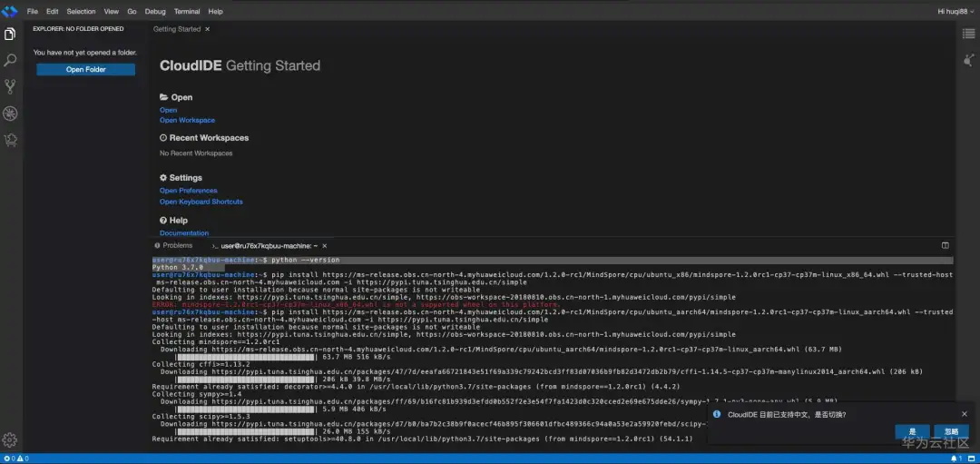This screenshot has width=980, height=464.
Task: Click the Open Keyboard Shortcuts link
Action: coord(201,202)
